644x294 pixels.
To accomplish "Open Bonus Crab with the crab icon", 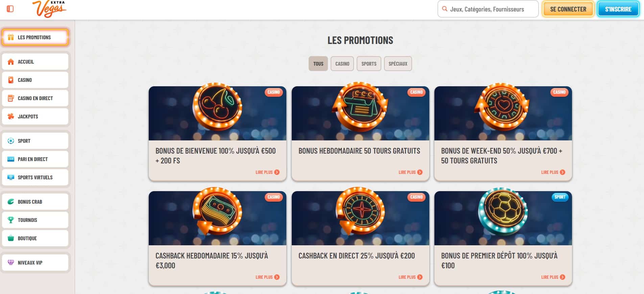I will 11,202.
